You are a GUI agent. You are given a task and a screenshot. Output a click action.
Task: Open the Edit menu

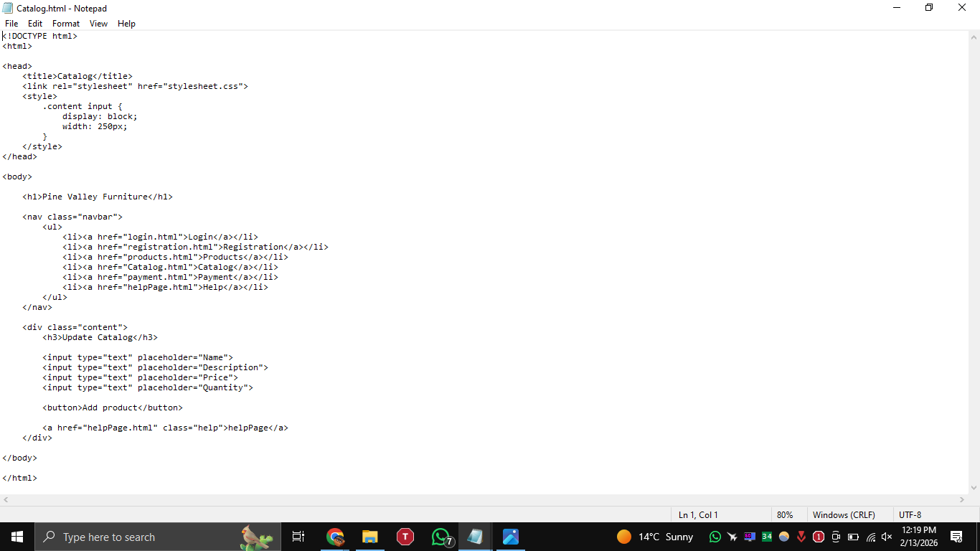tap(35, 24)
